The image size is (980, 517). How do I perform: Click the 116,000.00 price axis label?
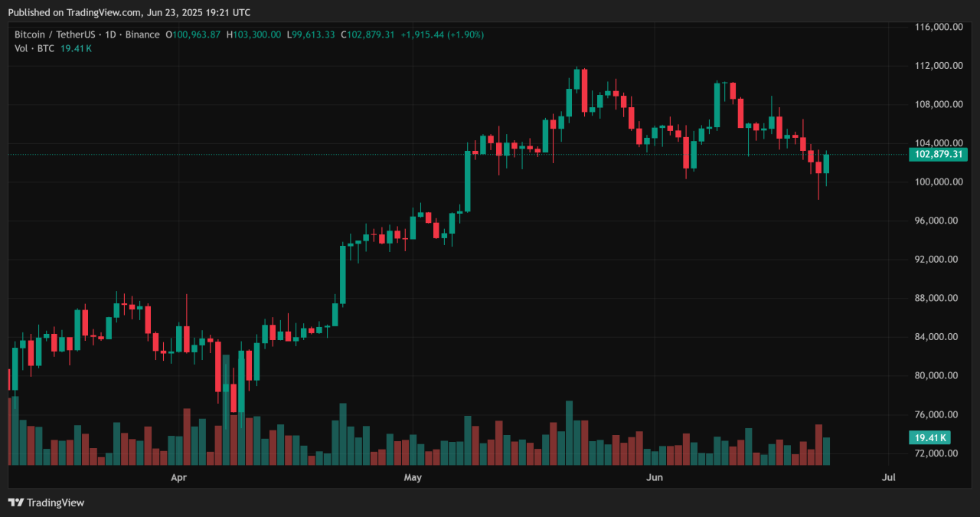[939, 27]
